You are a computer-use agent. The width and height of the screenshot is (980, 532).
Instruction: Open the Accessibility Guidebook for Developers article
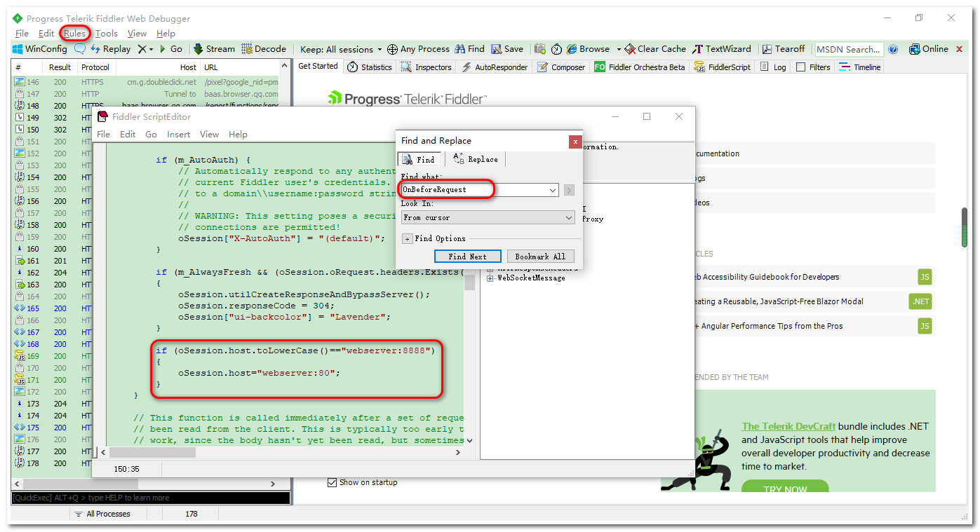tap(766, 277)
